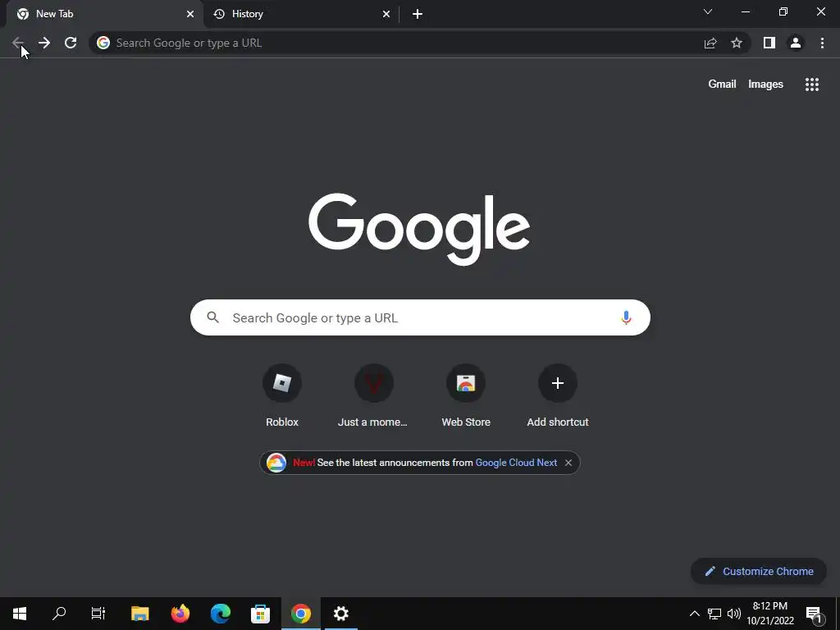The height and width of the screenshot is (630, 840).
Task: Click the central Google search box
Action: [x=420, y=317]
